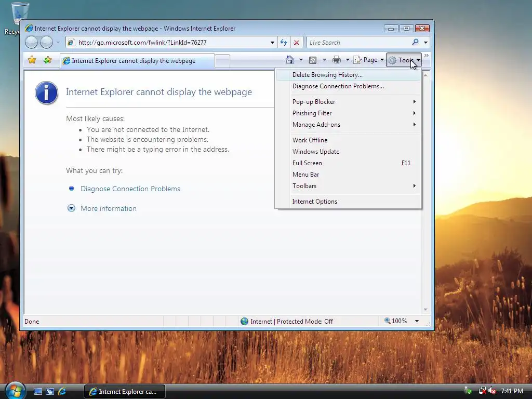This screenshot has width=532, height=399.
Task: Select Work Offline in Tools menu
Action: point(348,140)
